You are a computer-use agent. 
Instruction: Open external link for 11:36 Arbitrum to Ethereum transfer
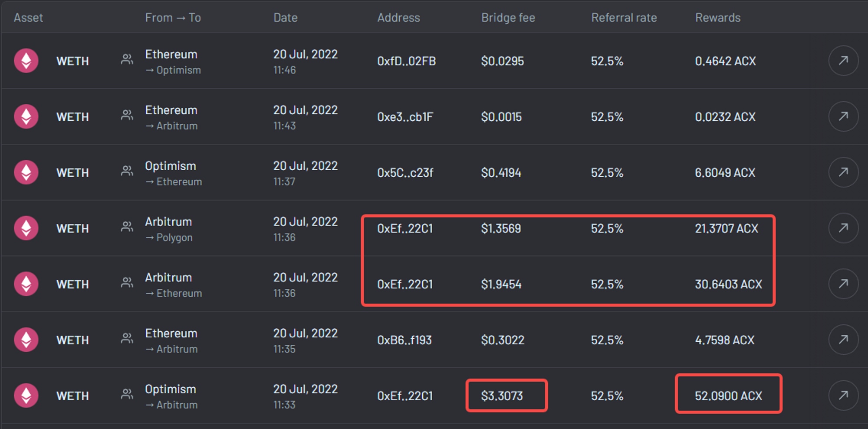click(843, 284)
